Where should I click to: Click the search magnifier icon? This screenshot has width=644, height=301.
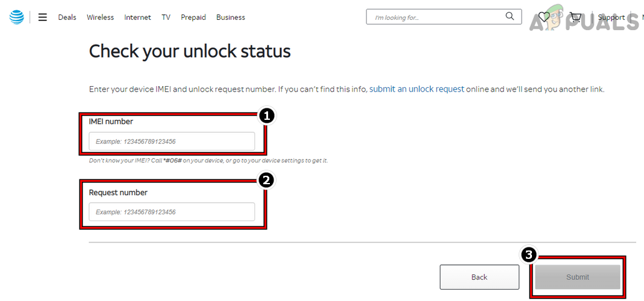(510, 16)
